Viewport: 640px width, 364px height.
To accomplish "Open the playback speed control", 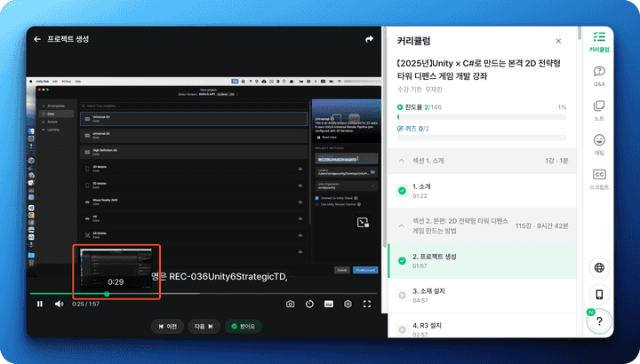I will pos(309,305).
